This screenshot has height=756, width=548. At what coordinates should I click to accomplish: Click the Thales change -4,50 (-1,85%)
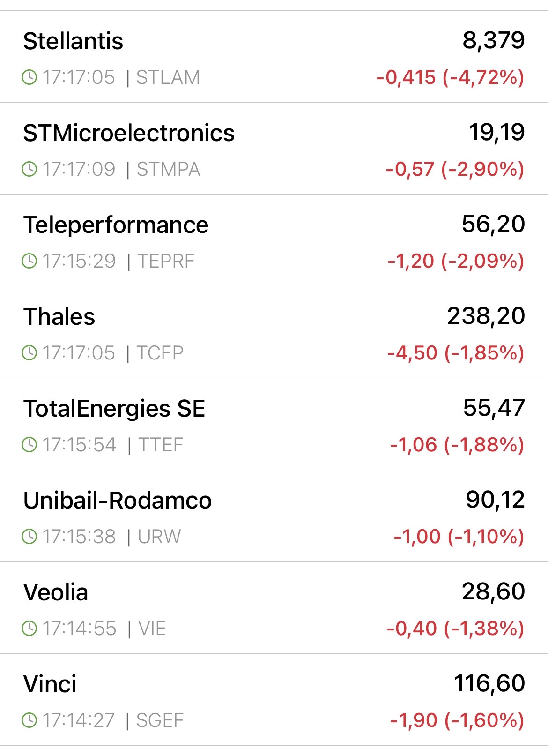[x=455, y=353]
